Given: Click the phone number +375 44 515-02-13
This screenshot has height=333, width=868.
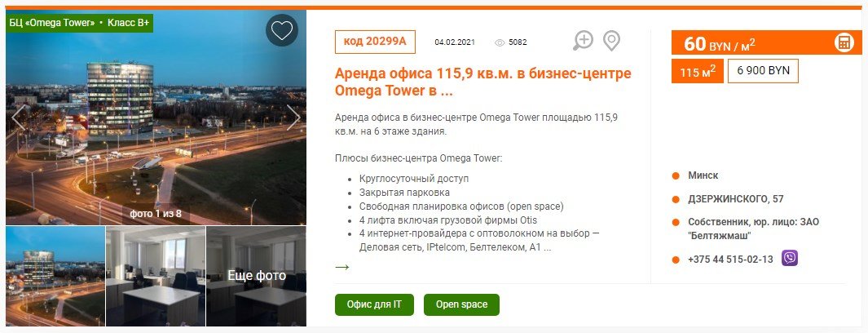Looking at the screenshot, I should (x=731, y=260).
